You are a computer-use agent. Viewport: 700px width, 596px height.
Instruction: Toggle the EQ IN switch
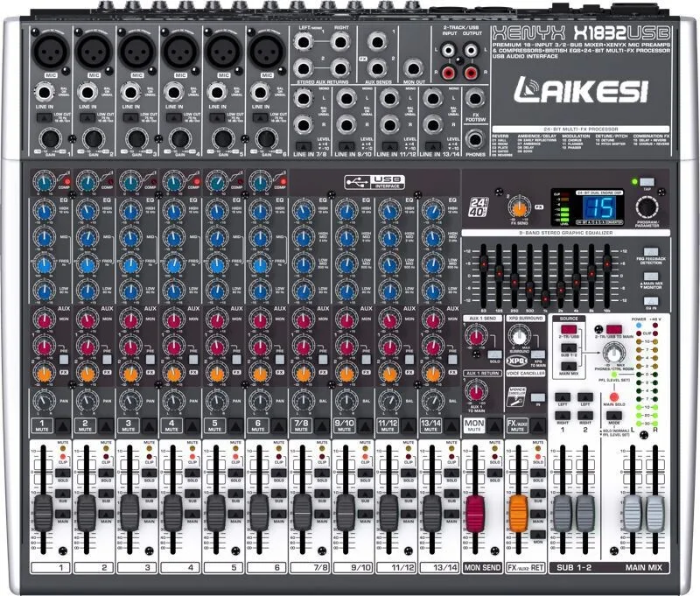(651, 302)
